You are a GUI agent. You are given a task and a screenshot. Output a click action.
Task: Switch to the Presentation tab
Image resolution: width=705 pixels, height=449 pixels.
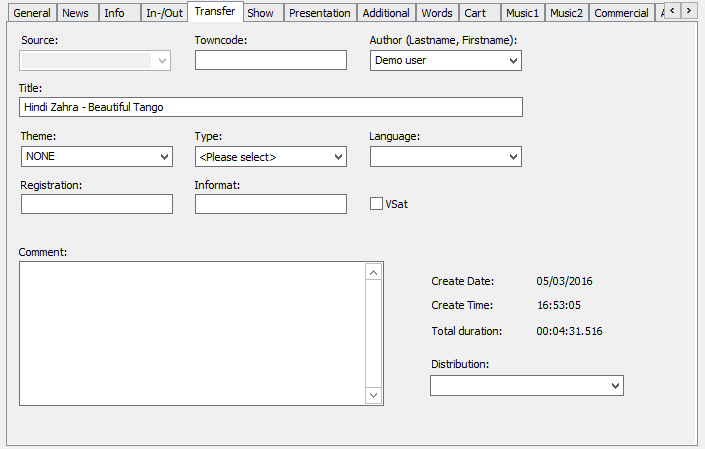[x=319, y=13]
